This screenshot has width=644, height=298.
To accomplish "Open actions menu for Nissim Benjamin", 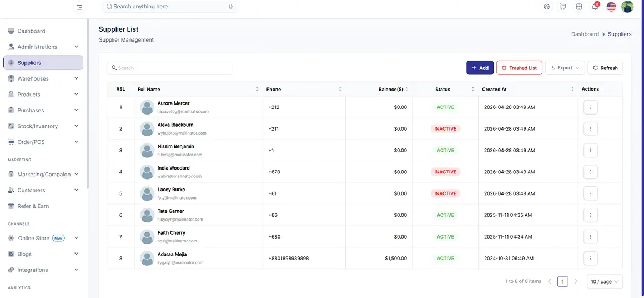I will [x=591, y=151].
